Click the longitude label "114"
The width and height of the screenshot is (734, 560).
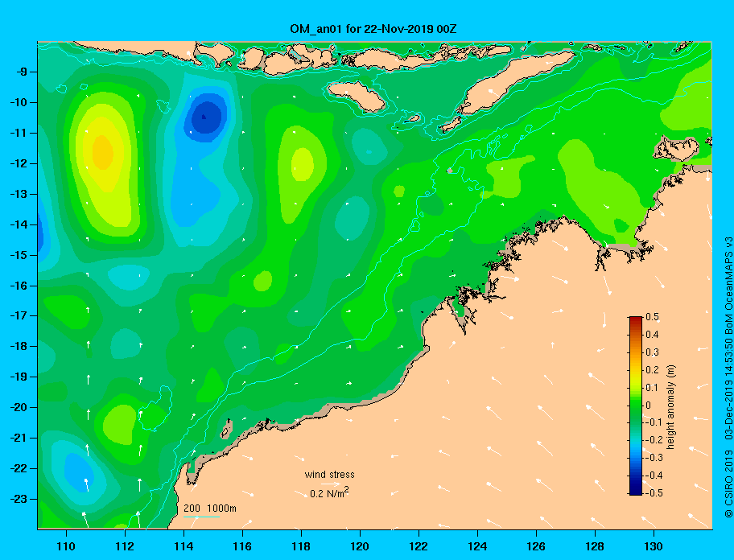[x=183, y=546]
